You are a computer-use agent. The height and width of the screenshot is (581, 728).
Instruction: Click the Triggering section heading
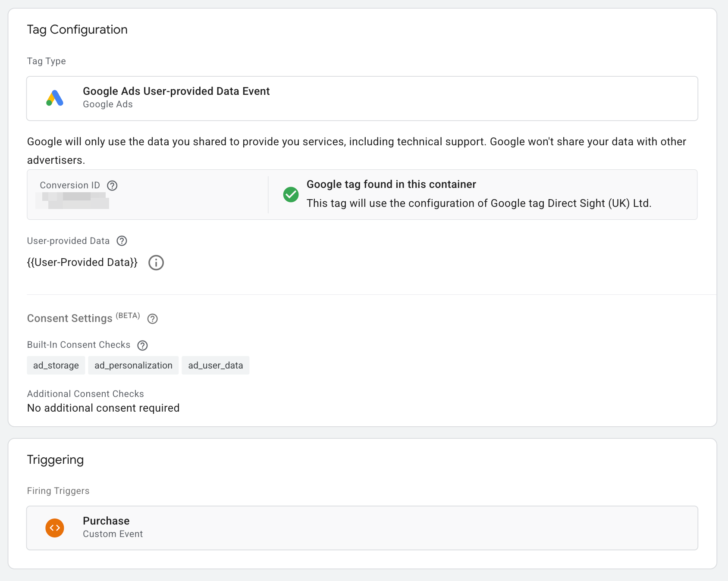[x=55, y=460]
